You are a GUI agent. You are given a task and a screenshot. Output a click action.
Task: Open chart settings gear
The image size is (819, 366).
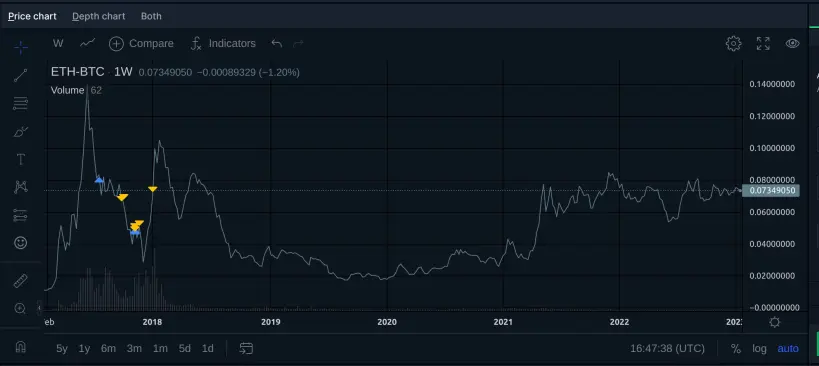click(733, 44)
